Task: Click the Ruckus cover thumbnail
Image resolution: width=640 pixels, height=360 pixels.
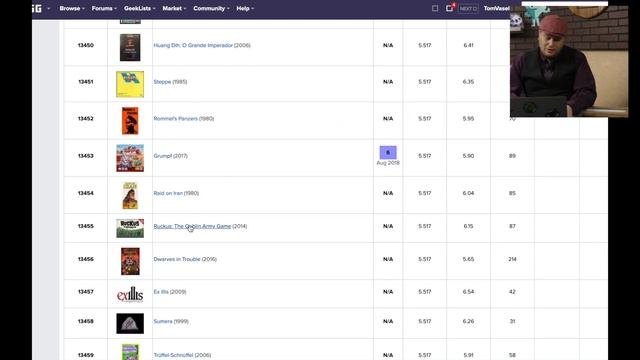Action: pyautogui.click(x=130, y=228)
